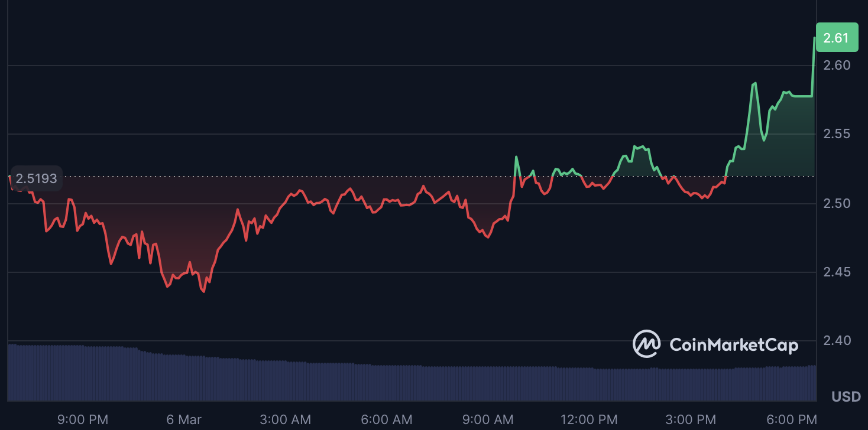The image size is (868, 430).
Task: Click the 3:00 PM time axis label
Action: 690,420
